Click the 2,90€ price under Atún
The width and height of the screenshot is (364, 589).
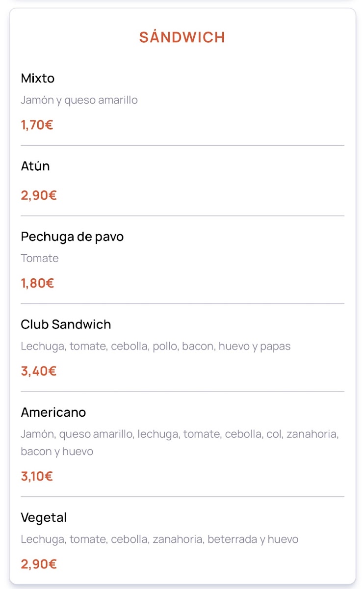click(39, 195)
